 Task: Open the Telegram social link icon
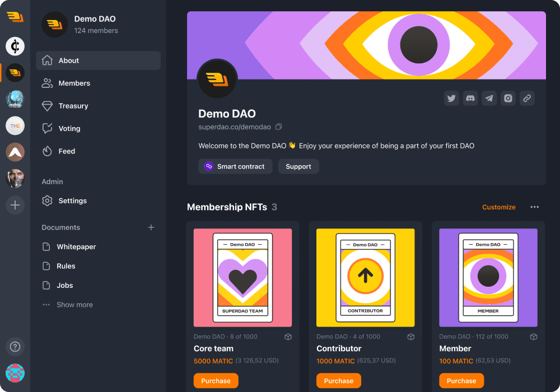click(489, 98)
